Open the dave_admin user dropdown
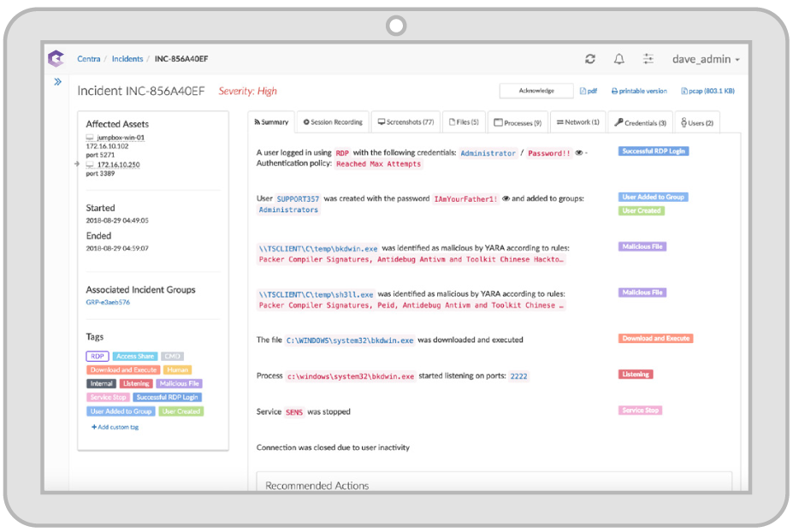Image resolution: width=793 pixels, height=532 pixels. pyautogui.click(x=706, y=59)
